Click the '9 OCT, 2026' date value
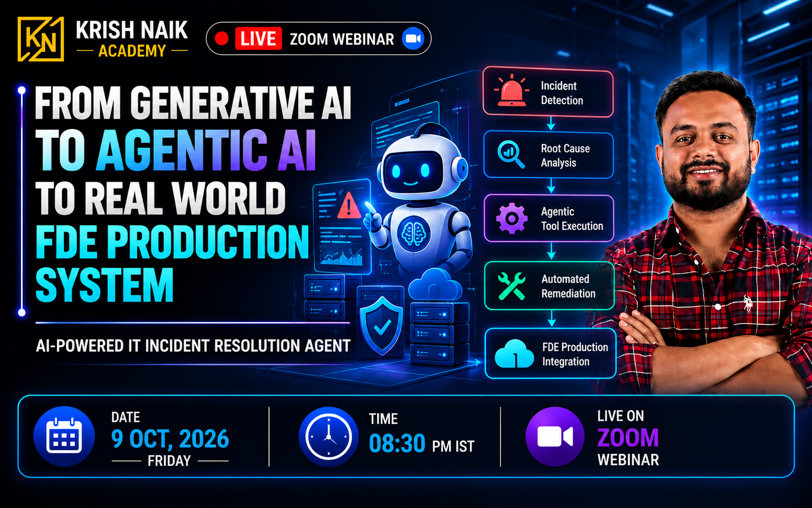The image size is (812, 508). click(170, 439)
